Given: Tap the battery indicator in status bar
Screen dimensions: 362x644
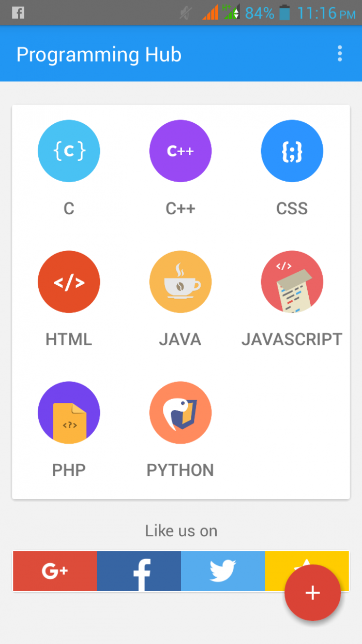Looking at the screenshot, I should 284,13.
